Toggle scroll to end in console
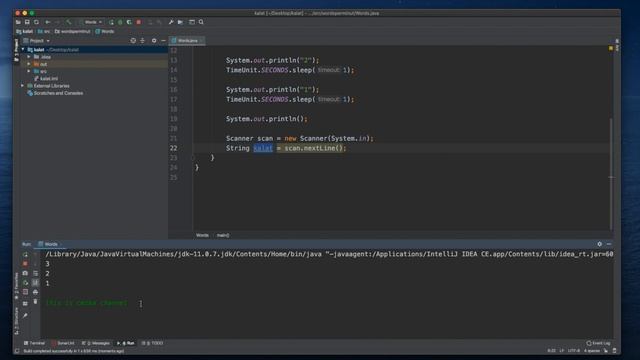 36,282
